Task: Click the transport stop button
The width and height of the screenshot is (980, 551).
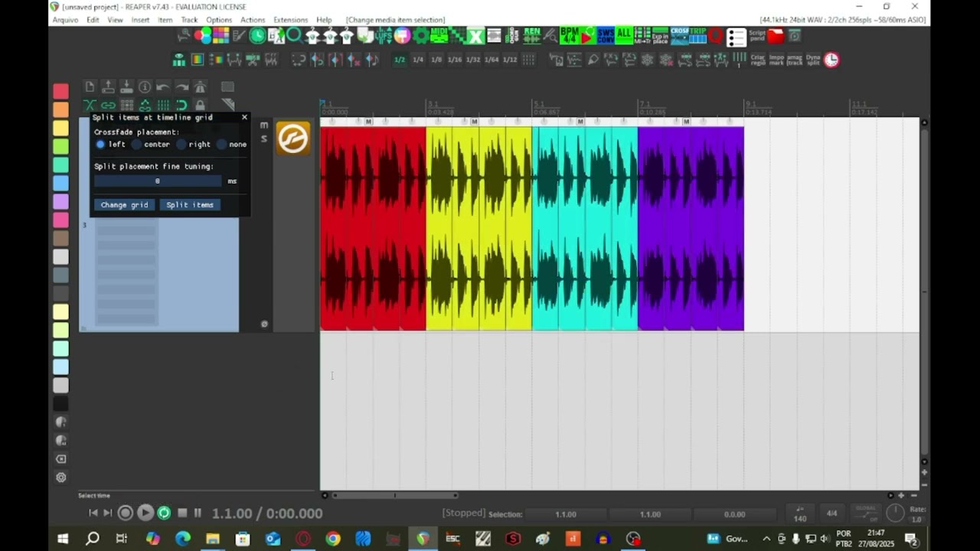Action: tap(182, 513)
